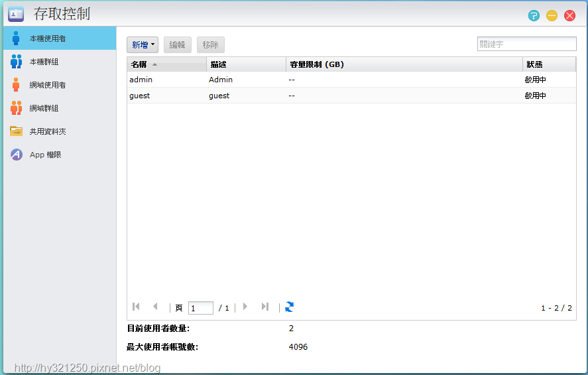Click the 目前使用者數量 label
Screen dimensions: 588x375
pos(158,329)
